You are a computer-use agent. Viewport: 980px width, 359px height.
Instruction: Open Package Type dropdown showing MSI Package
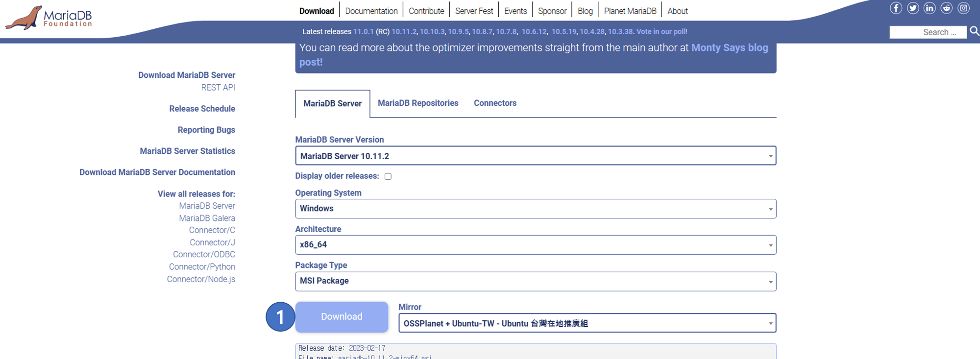(x=536, y=281)
